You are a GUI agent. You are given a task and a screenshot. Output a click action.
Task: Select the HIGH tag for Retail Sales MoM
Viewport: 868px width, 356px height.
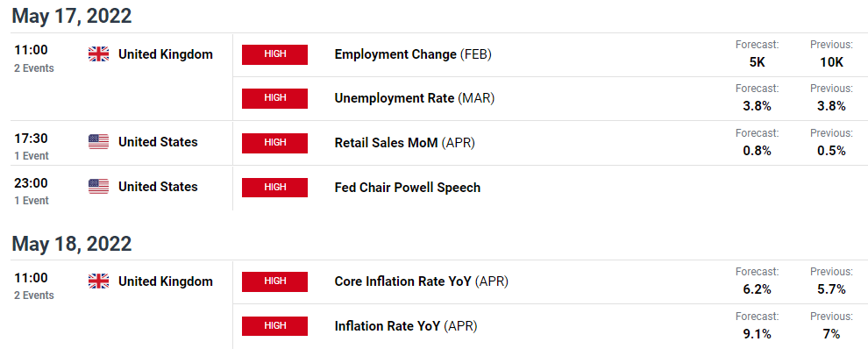click(x=274, y=143)
